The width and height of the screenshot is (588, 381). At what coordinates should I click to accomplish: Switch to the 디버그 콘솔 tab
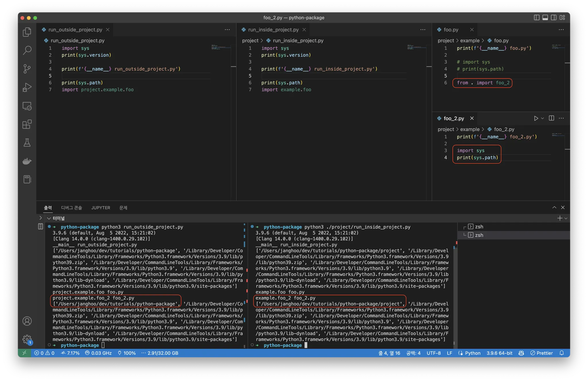point(71,208)
